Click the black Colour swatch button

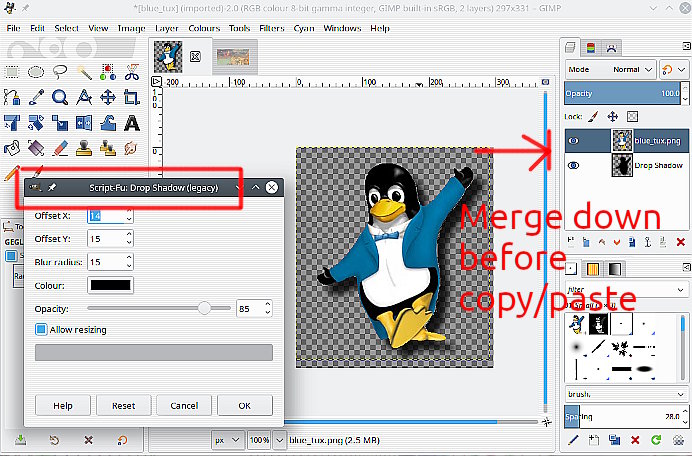click(110, 285)
